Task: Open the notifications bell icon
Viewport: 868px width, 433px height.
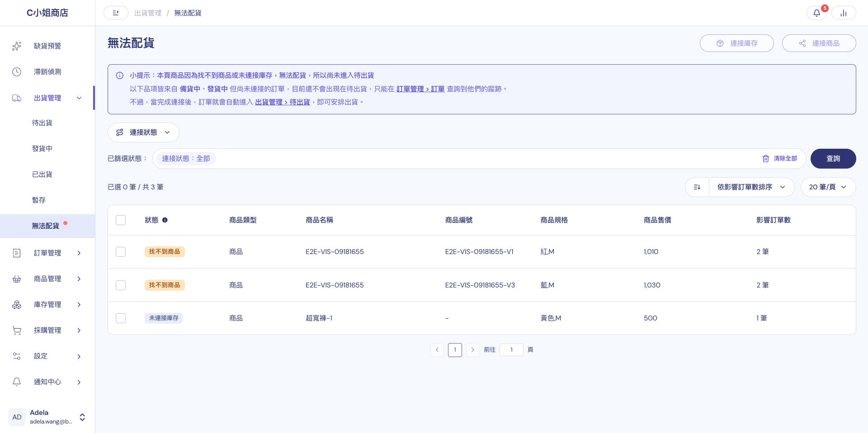Action: coord(816,13)
